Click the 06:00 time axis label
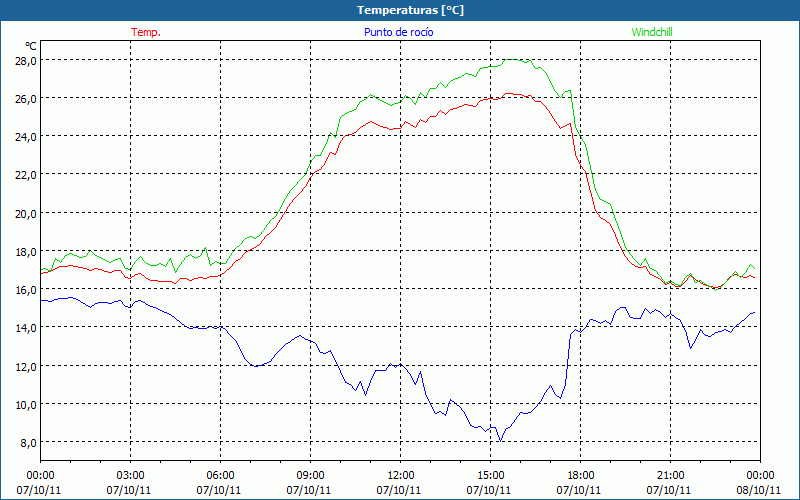 [220, 476]
